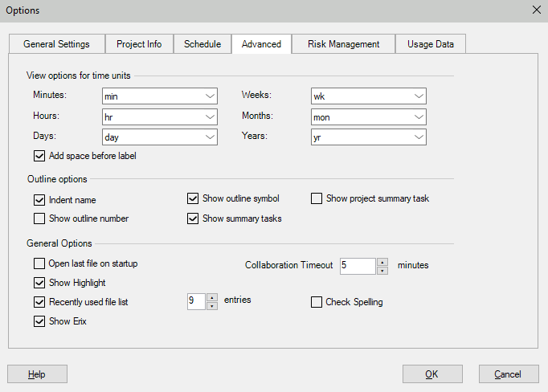Uncheck Add space before label

point(39,156)
